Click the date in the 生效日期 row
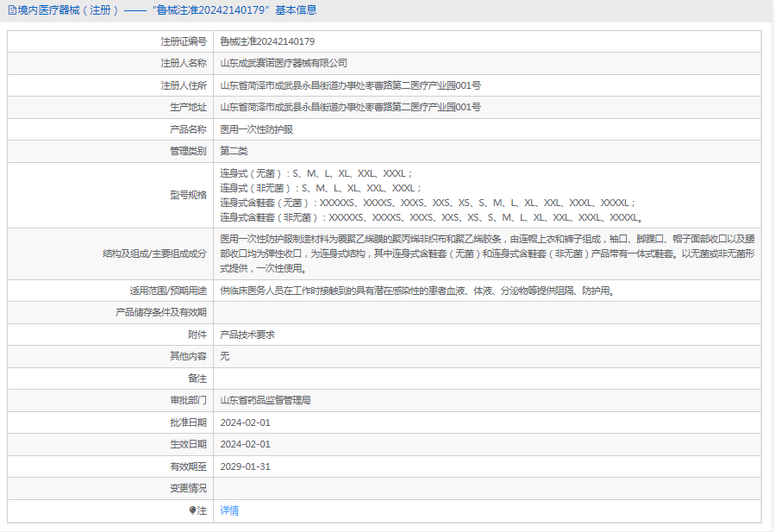Screen dimensions: 775x532 [x=245, y=444]
